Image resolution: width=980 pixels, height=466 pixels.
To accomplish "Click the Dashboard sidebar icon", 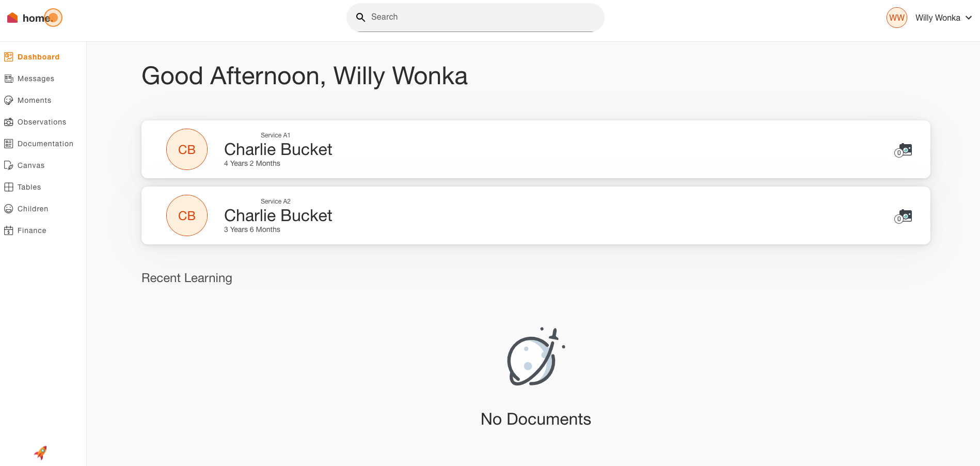I will click(9, 57).
